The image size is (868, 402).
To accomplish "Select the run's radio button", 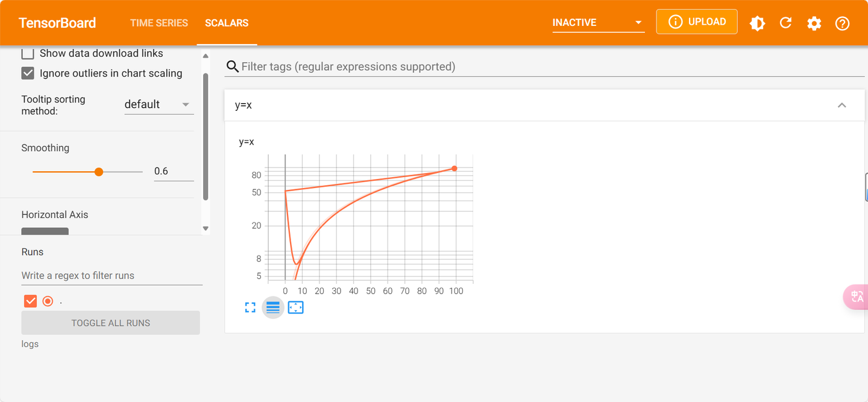I will 48,301.
